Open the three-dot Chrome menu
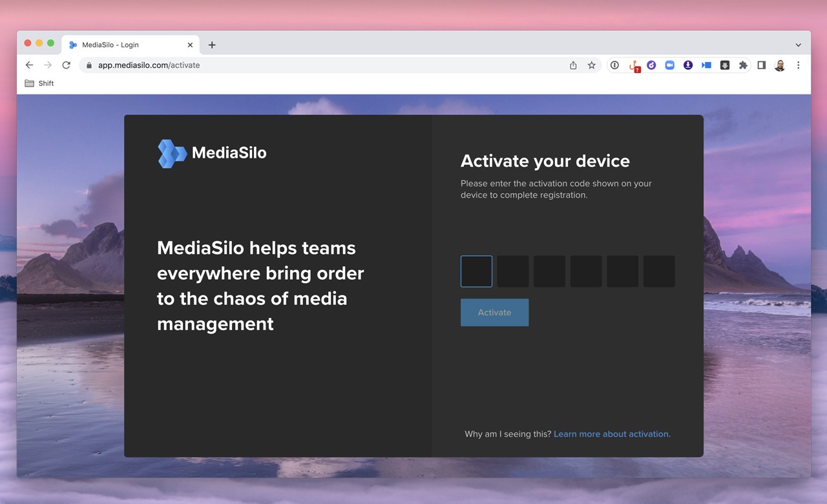The height and width of the screenshot is (504, 827). [799, 65]
